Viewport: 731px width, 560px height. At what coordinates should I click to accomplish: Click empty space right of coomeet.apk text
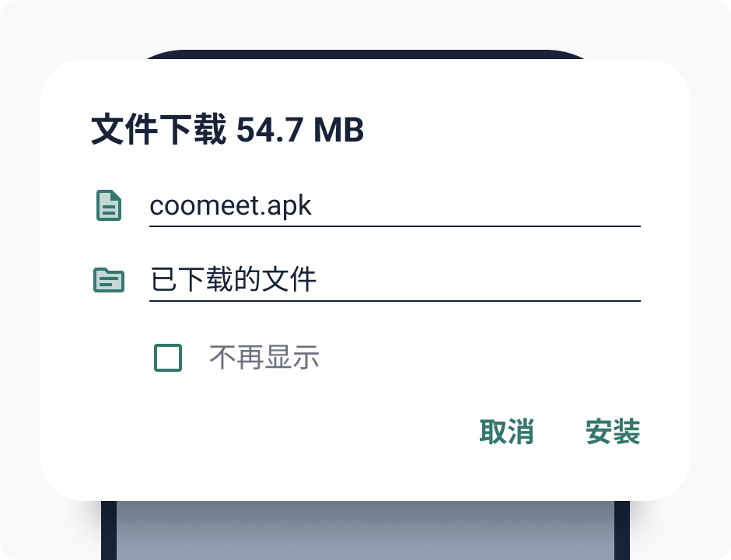coord(475,205)
